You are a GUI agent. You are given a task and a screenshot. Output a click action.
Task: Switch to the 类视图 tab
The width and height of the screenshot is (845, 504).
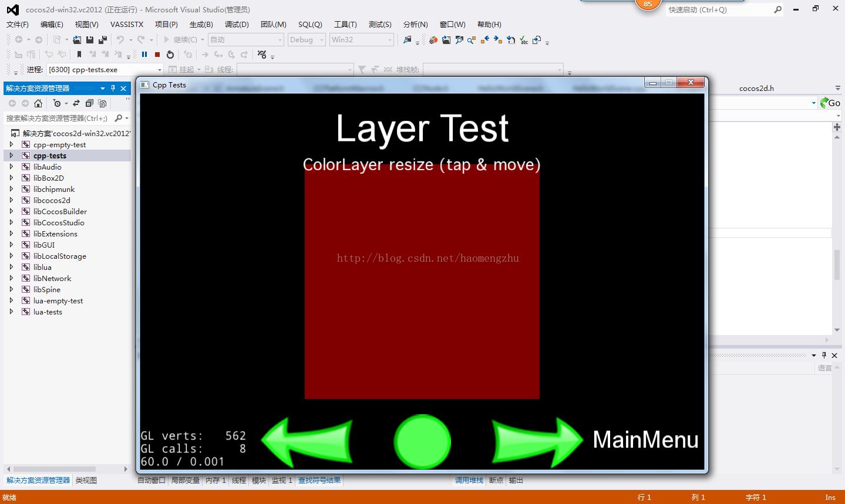coord(86,480)
